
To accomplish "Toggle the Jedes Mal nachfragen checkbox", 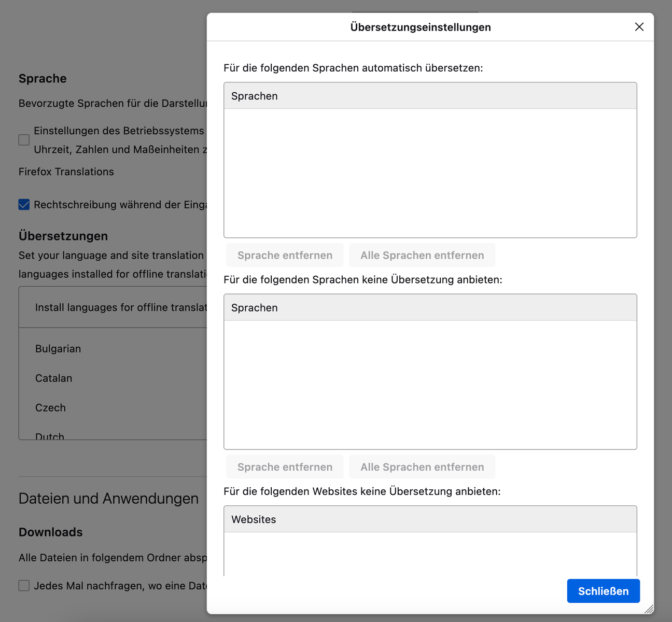I will pyautogui.click(x=24, y=586).
